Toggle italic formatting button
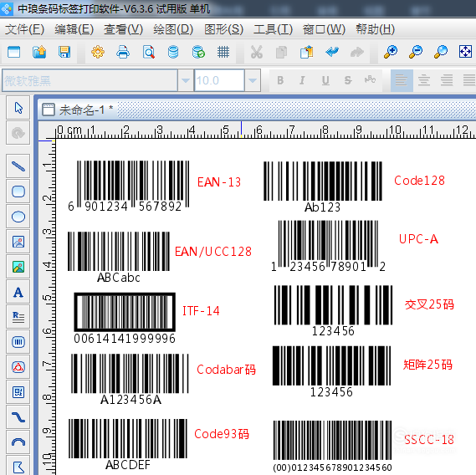This screenshot has width=476, height=475. click(302, 80)
